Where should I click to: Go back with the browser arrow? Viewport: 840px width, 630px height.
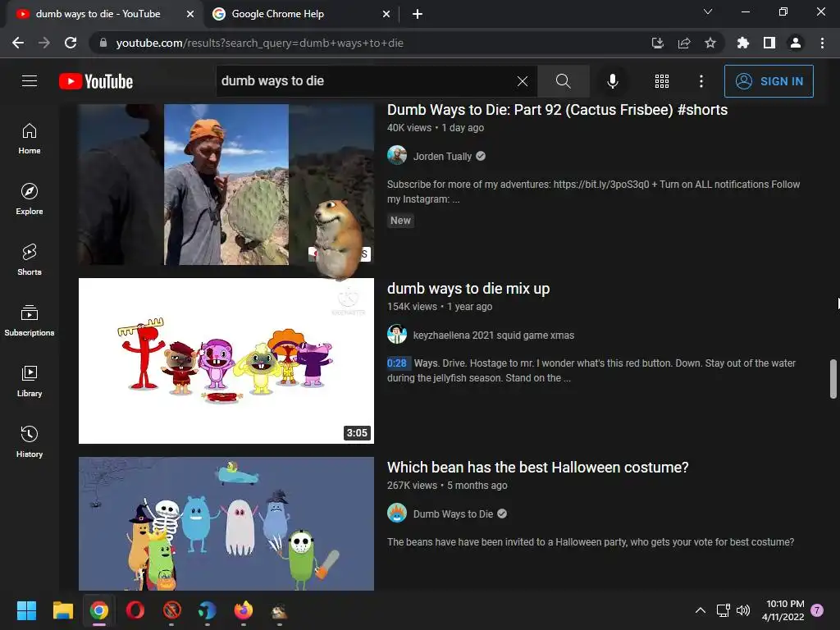click(x=18, y=43)
